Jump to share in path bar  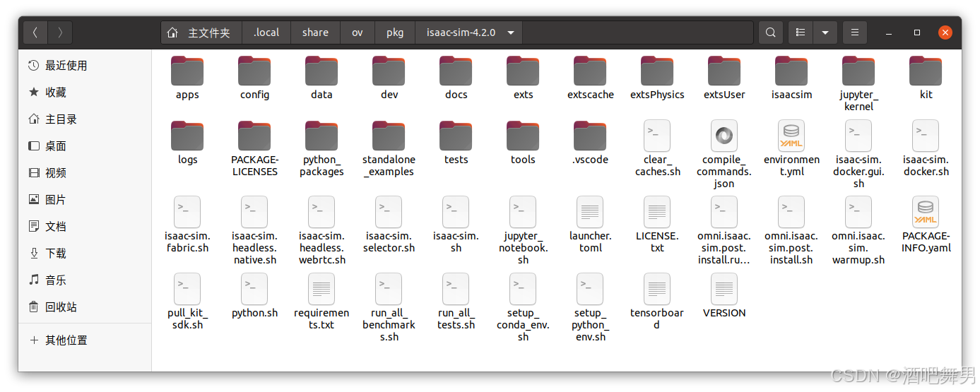coord(315,32)
